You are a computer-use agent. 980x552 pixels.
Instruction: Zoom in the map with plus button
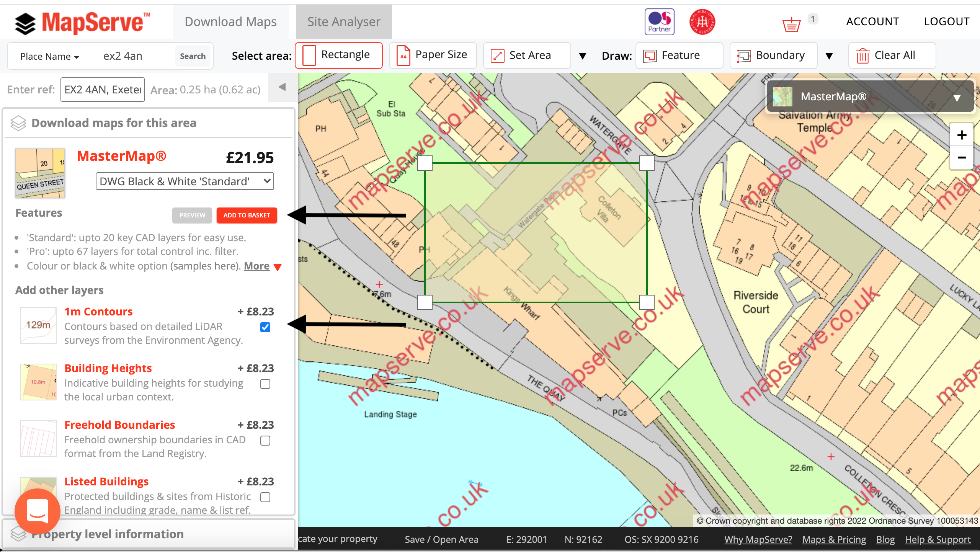click(962, 135)
